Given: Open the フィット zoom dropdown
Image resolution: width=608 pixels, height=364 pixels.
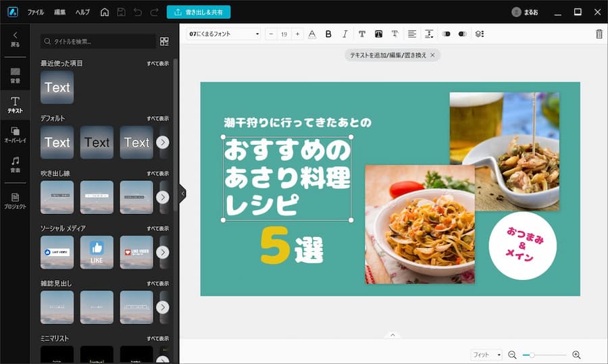Looking at the screenshot, I should pos(486,355).
